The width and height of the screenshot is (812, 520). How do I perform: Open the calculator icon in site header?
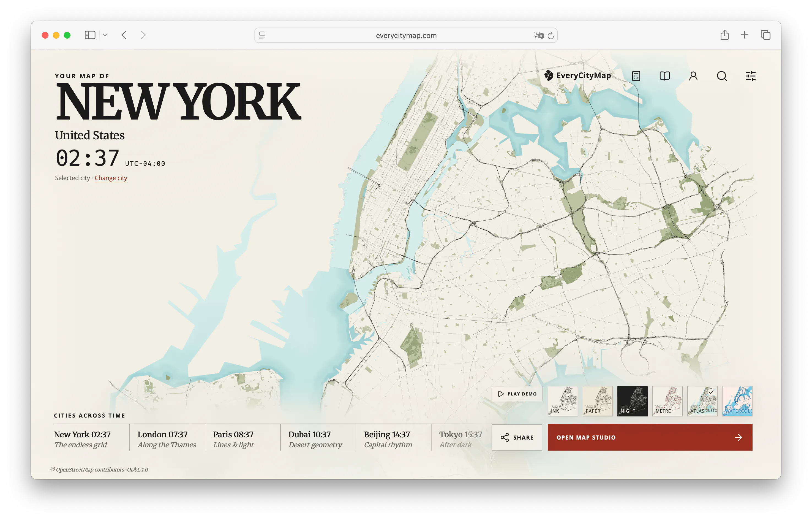point(636,76)
